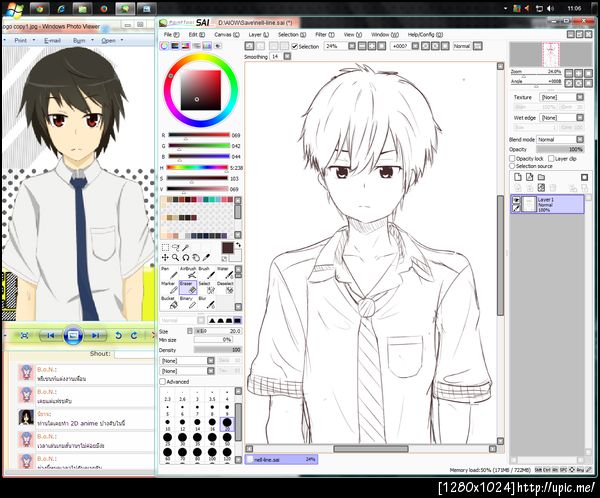Select the Marker tool
This screenshot has width=600, height=498.
[169, 288]
